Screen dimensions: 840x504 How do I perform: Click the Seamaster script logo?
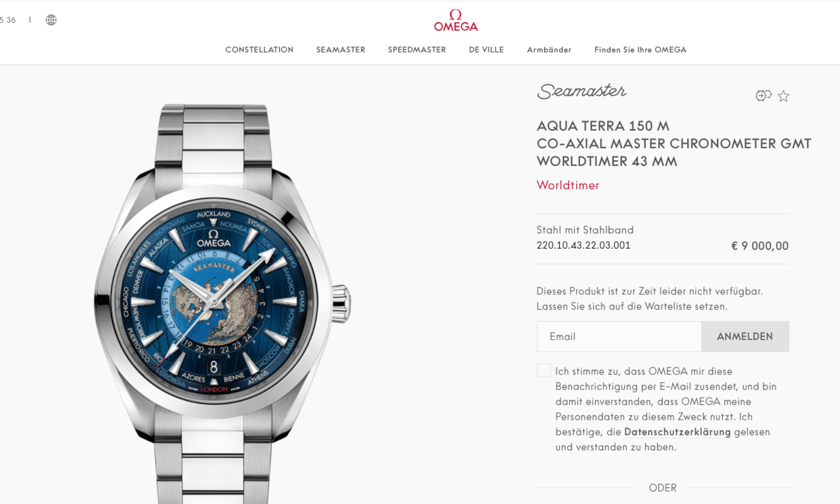point(581,91)
